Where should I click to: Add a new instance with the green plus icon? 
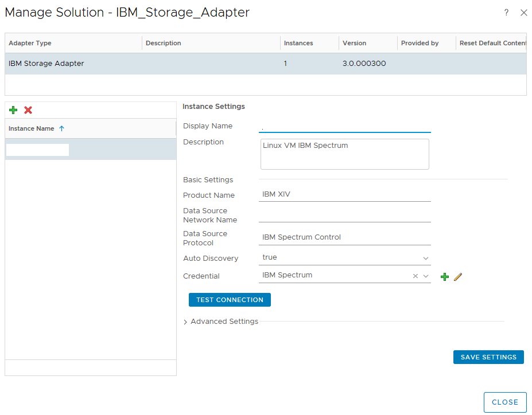pos(13,109)
